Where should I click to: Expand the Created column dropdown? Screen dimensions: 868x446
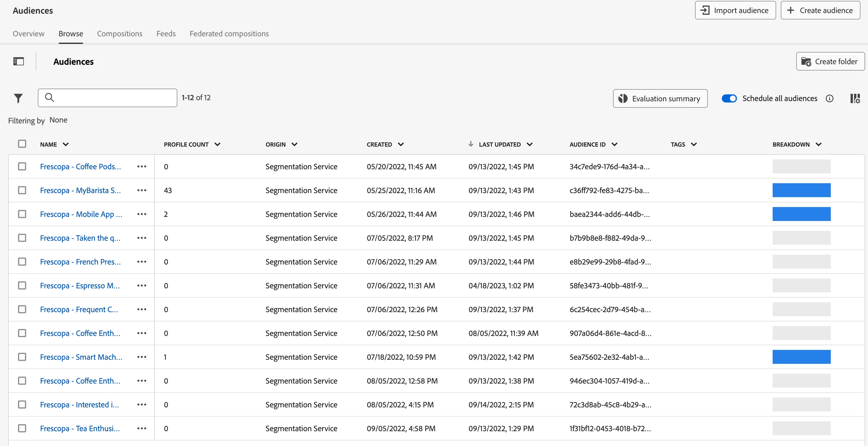[401, 144]
